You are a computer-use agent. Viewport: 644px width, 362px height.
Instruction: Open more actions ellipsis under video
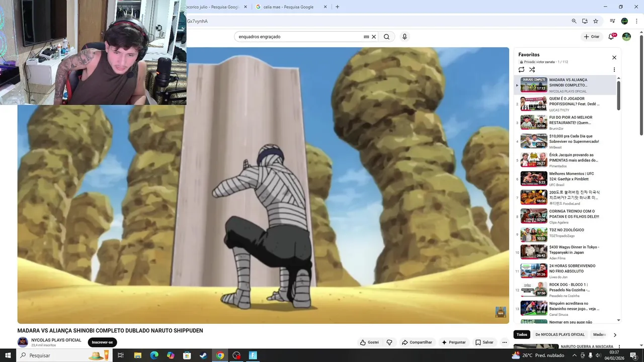tap(505, 342)
